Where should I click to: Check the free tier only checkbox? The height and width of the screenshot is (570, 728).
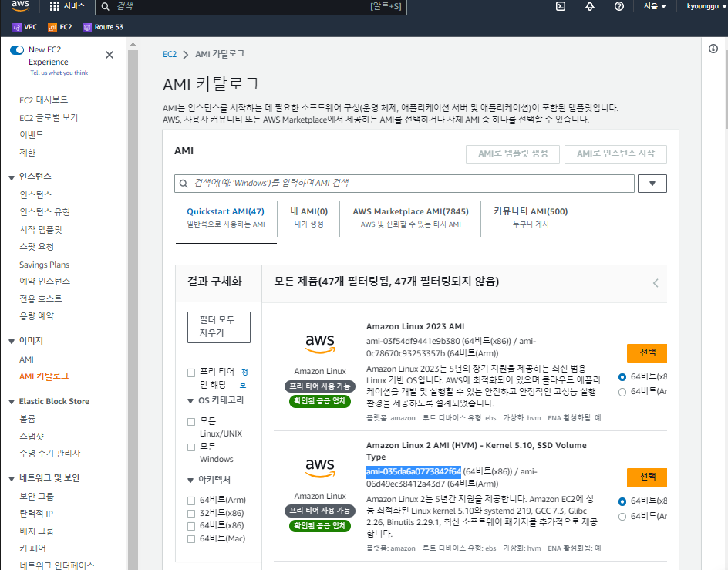(x=190, y=373)
